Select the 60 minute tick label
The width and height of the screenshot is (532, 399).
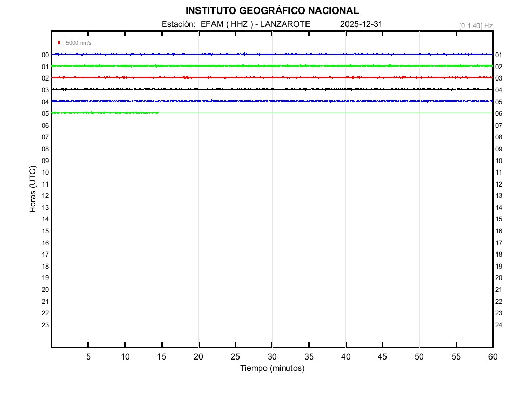(493, 357)
